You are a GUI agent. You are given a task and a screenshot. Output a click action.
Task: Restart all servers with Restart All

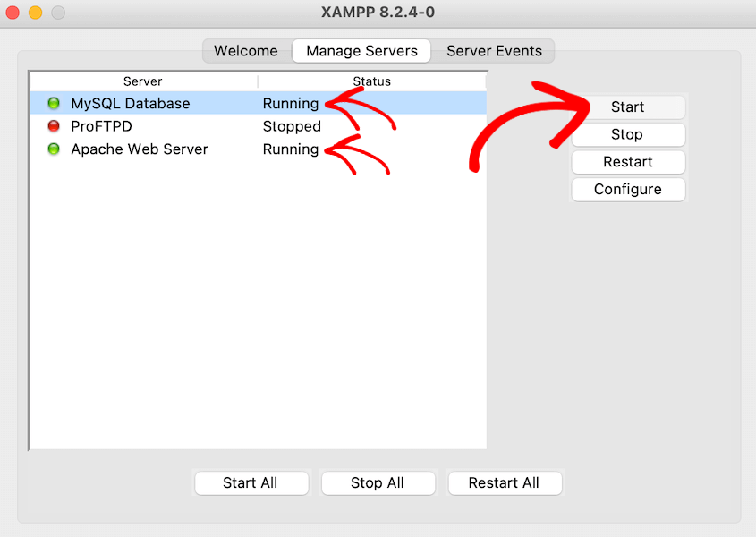(505, 482)
